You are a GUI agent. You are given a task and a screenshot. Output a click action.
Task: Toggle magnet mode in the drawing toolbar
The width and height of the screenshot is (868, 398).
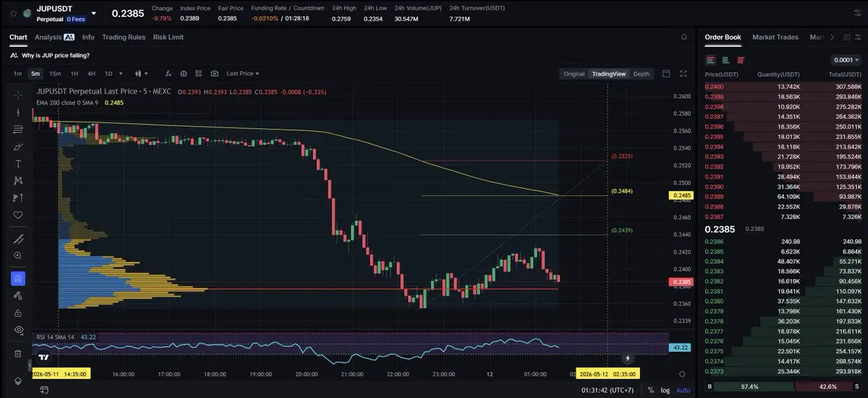tap(18, 279)
